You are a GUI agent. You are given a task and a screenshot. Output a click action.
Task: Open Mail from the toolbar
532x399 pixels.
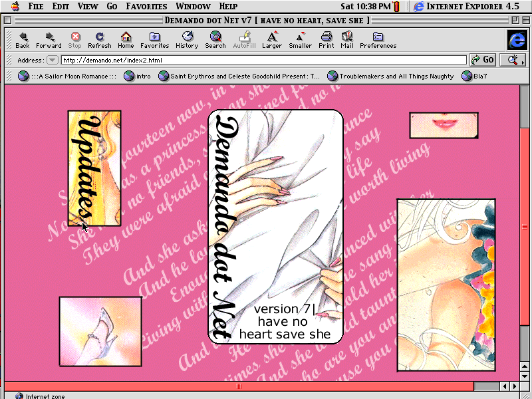347,37
